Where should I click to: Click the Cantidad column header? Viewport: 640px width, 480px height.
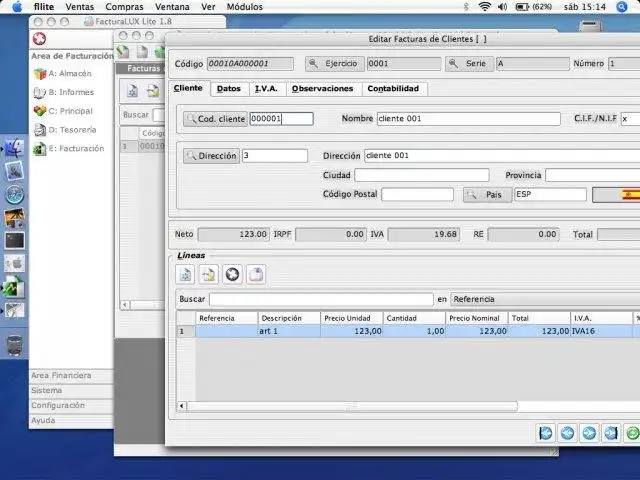click(x=414, y=318)
